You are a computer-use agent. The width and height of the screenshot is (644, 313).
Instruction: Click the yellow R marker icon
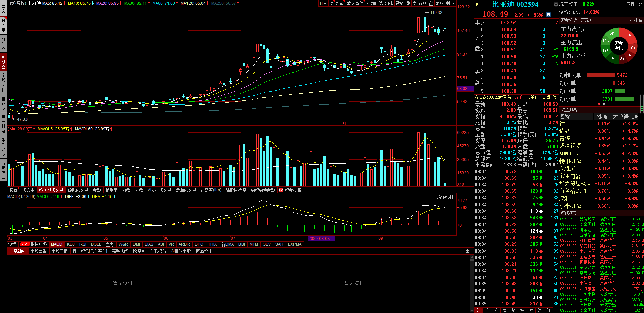coord(477,4)
